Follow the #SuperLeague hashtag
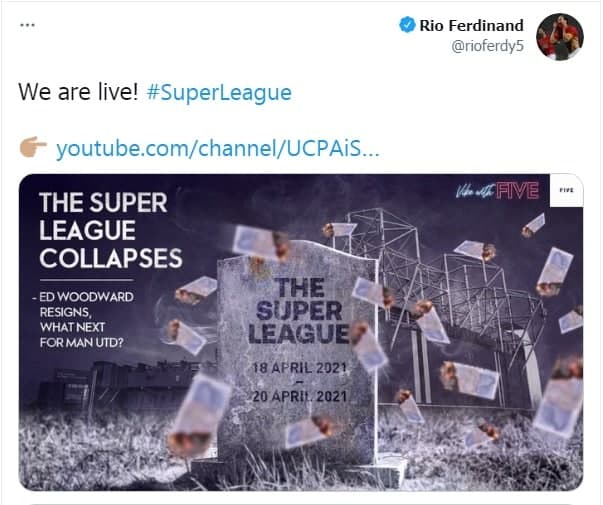The width and height of the screenshot is (603, 505). pyautogui.click(x=219, y=93)
